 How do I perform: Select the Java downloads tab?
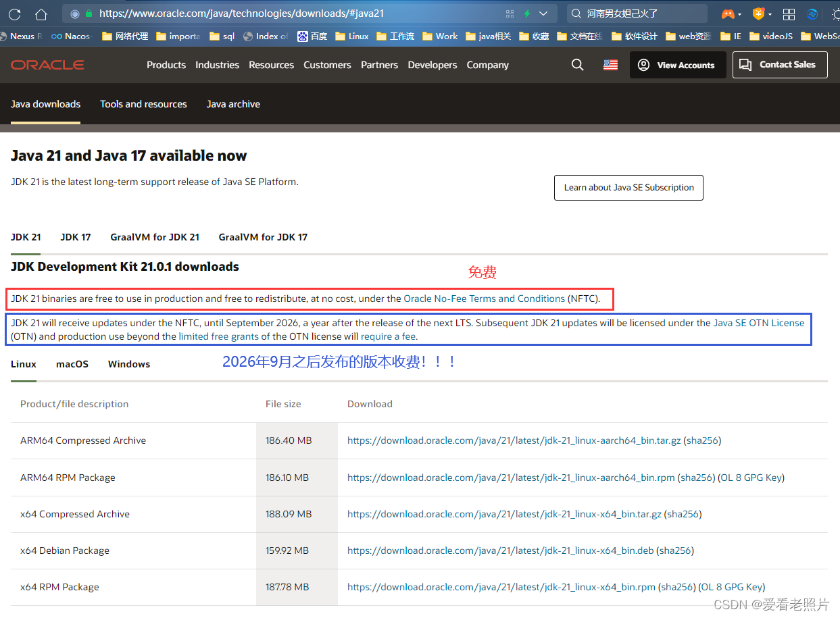(x=45, y=104)
